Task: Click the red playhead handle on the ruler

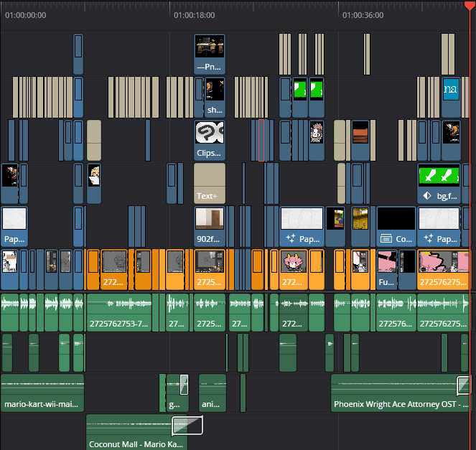Action: [x=470, y=6]
